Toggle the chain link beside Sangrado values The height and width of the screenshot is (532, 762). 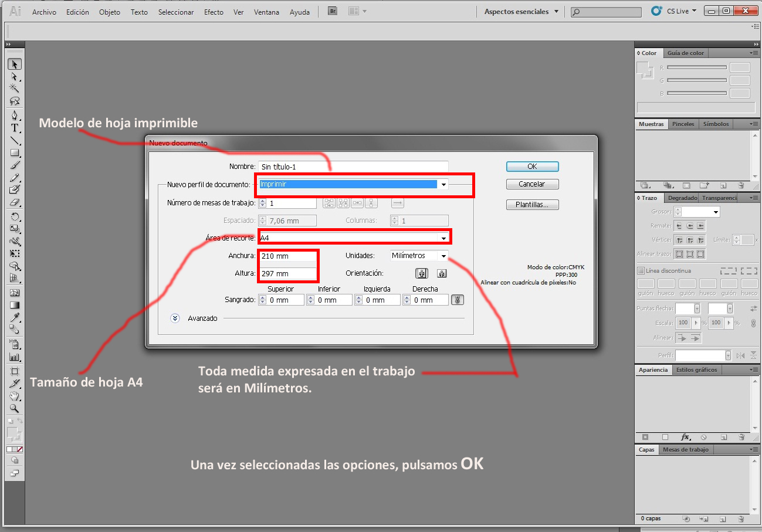point(457,299)
